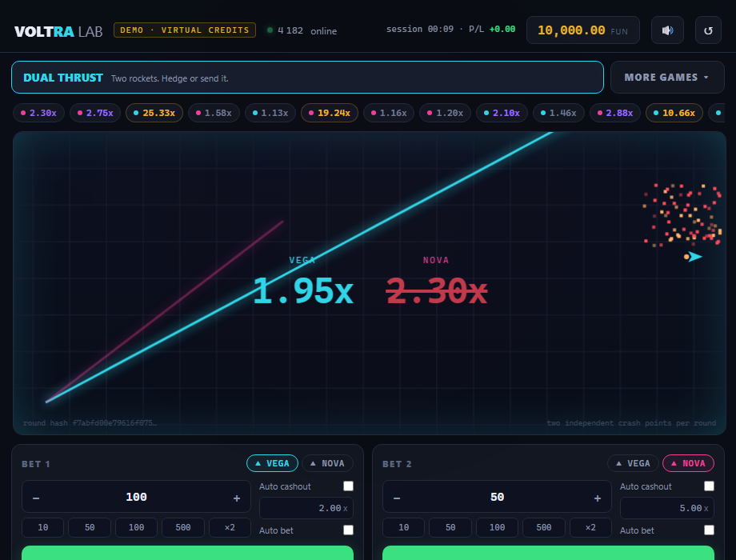Select NOVA rocket for Bet 2

[x=688, y=463]
